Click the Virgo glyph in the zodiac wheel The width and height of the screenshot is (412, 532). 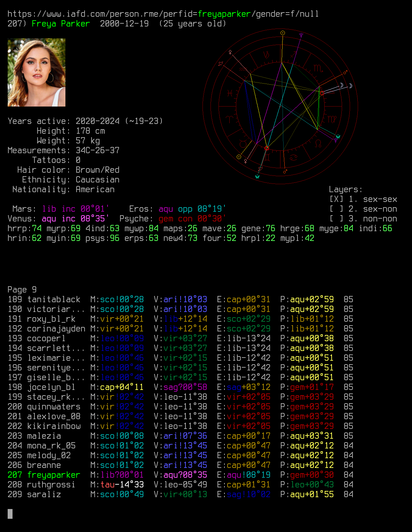332,119
